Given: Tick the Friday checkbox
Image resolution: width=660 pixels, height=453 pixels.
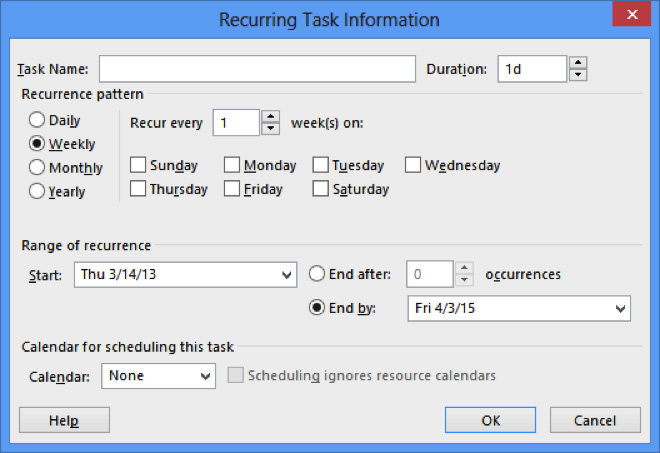Looking at the screenshot, I should (x=232, y=188).
